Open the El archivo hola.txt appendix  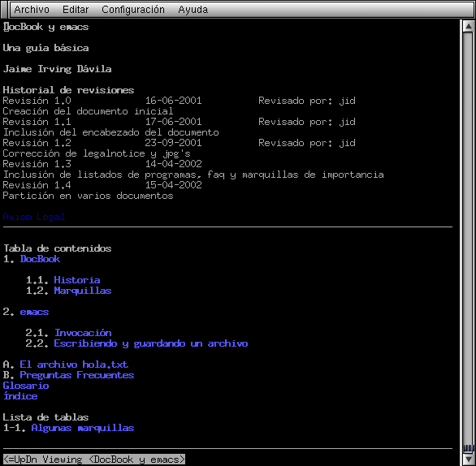pyautogui.click(x=74, y=364)
